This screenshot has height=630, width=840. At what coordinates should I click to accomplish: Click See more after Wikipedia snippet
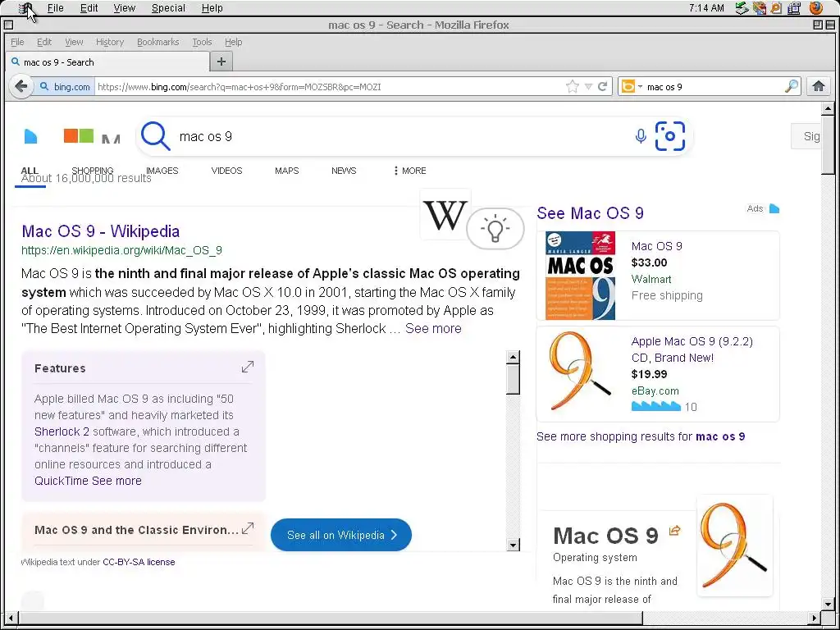click(433, 328)
